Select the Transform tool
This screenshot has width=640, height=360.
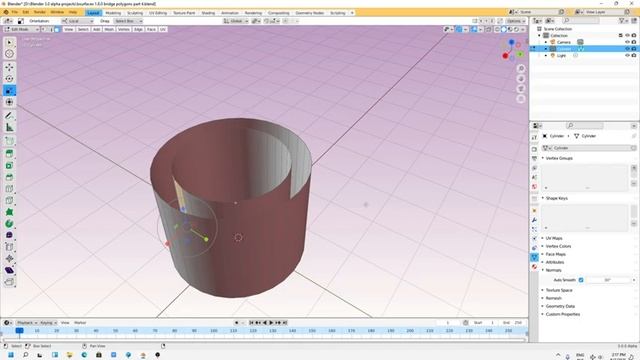click(9, 102)
